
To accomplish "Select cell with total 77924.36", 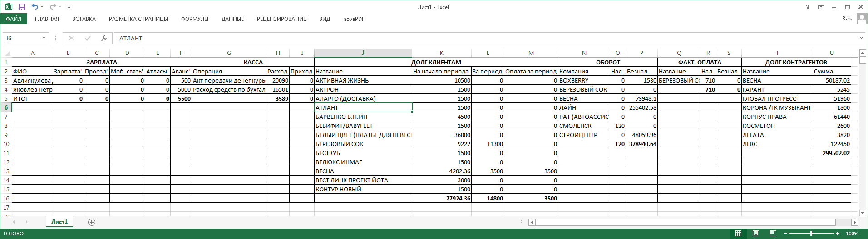I will pyautogui.click(x=442, y=198).
